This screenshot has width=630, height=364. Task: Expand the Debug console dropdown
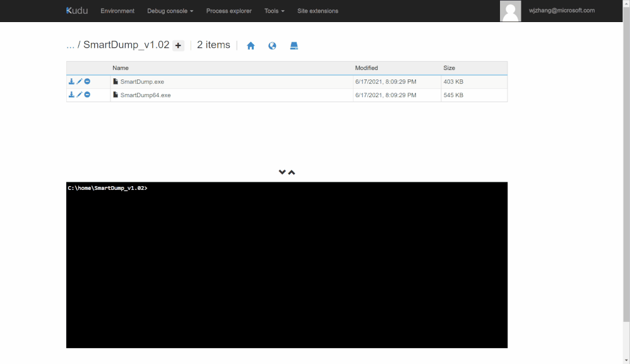(x=170, y=11)
